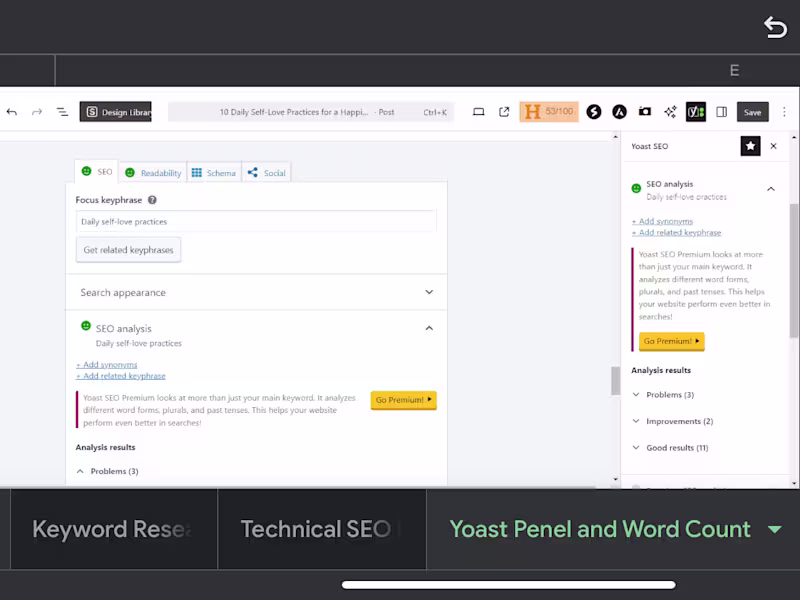
Task: Open the headline analyzer 53/100 score
Action: click(x=549, y=112)
